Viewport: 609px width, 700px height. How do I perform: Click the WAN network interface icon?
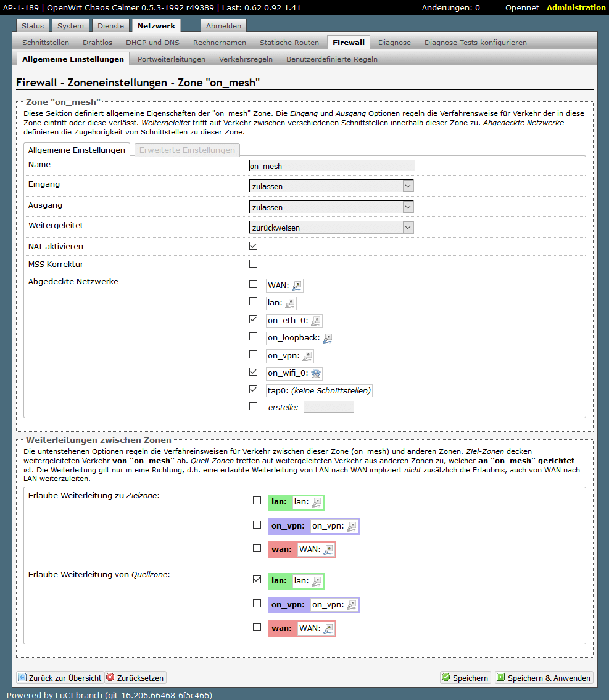pyautogui.click(x=297, y=286)
